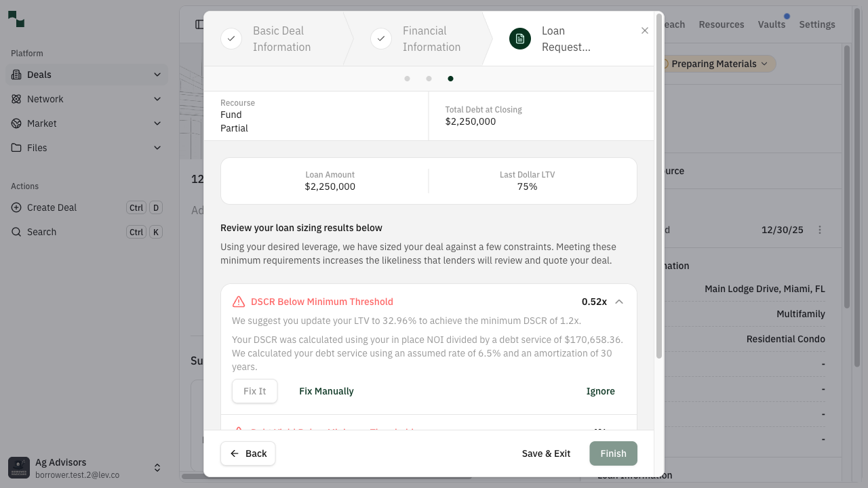This screenshot has width=868, height=488.
Task: Collapse the Deals menu chevron
Action: tap(157, 75)
